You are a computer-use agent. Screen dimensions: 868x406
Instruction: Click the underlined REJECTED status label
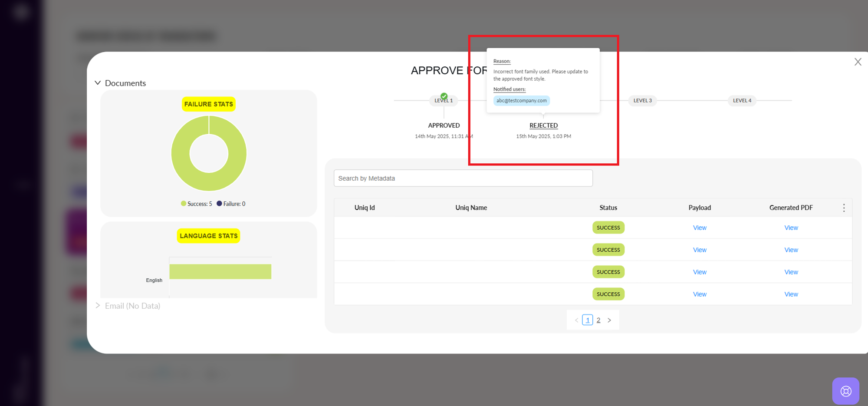[x=543, y=125]
